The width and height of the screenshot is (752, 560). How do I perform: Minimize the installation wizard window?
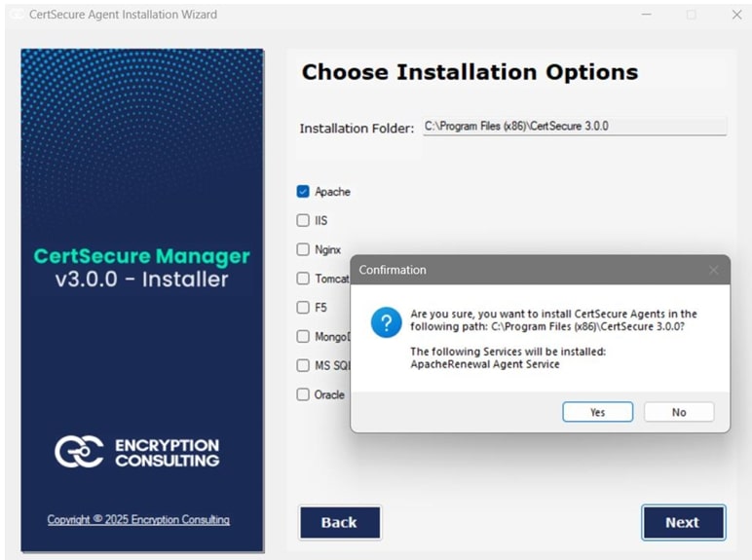[647, 15]
